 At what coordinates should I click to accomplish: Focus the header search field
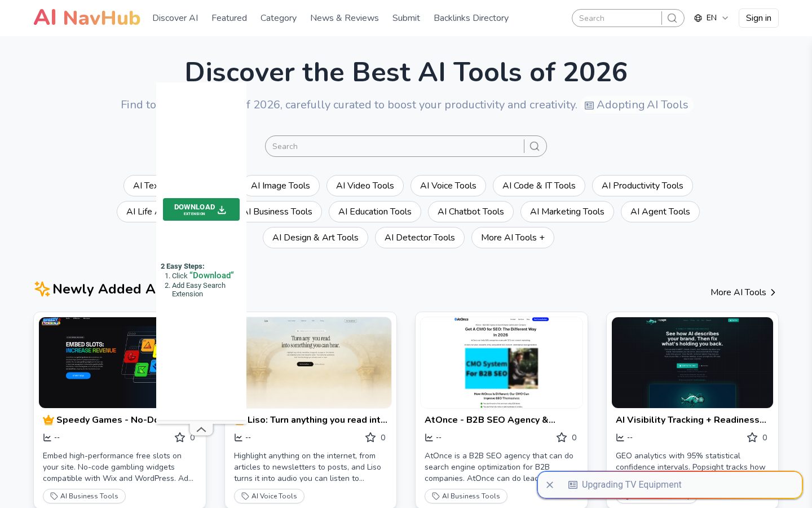click(x=617, y=18)
